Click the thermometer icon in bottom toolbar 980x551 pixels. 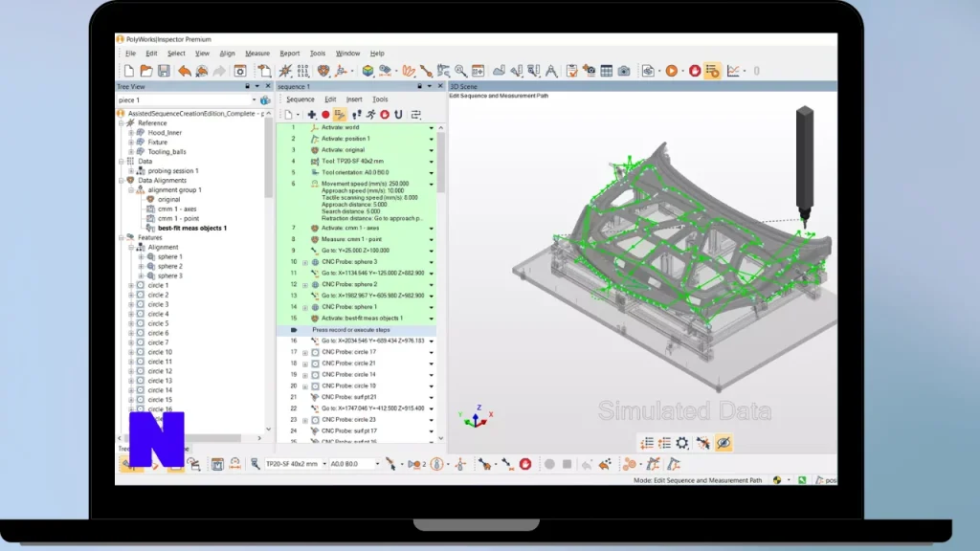pos(436,464)
